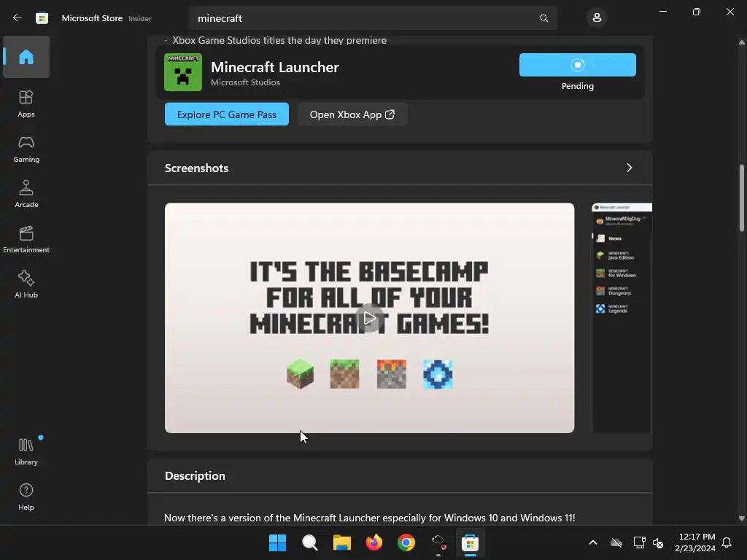The width and height of the screenshot is (747, 560).
Task: Click the scrollbar down arrow
Action: coord(741,518)
